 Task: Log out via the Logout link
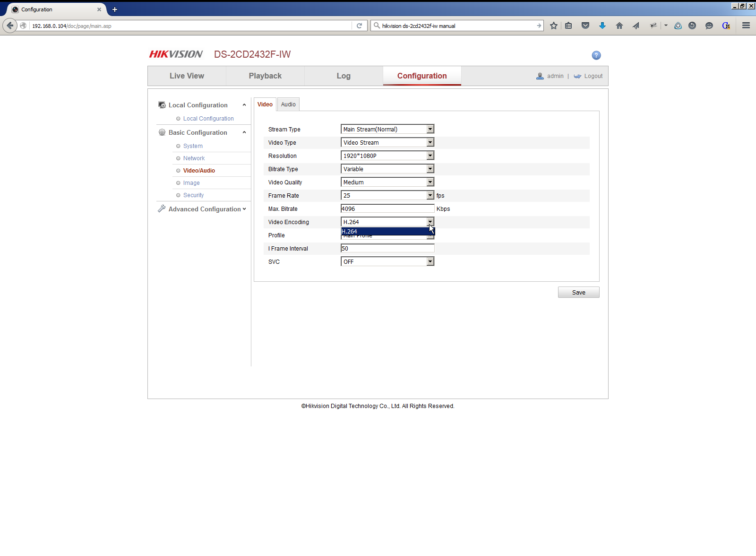tap(593, 76)
